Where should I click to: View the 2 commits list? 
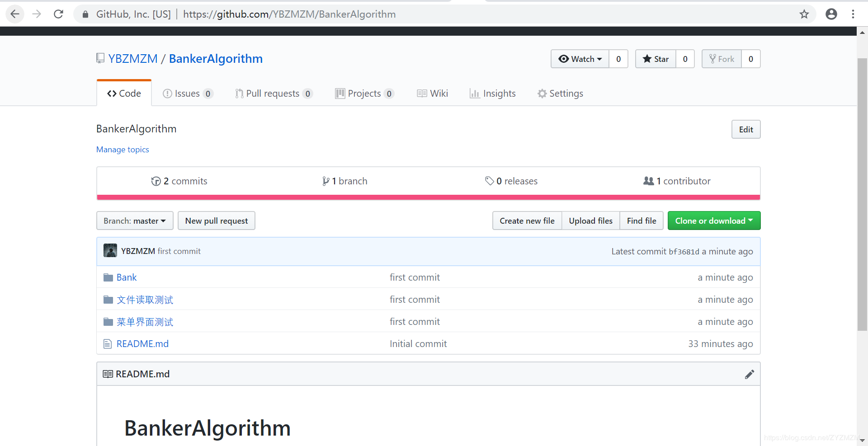click(179, 181)
